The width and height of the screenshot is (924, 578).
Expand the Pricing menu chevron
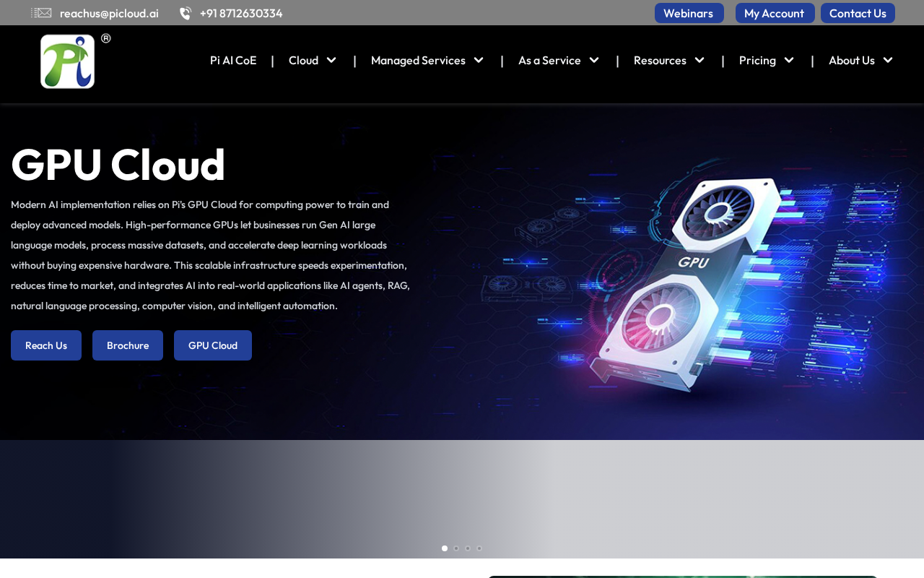click(x=789, y=60)
